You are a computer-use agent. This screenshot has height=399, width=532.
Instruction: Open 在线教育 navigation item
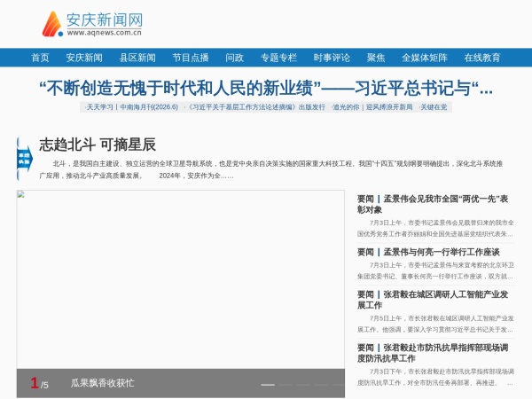click(x=482, y=58)
